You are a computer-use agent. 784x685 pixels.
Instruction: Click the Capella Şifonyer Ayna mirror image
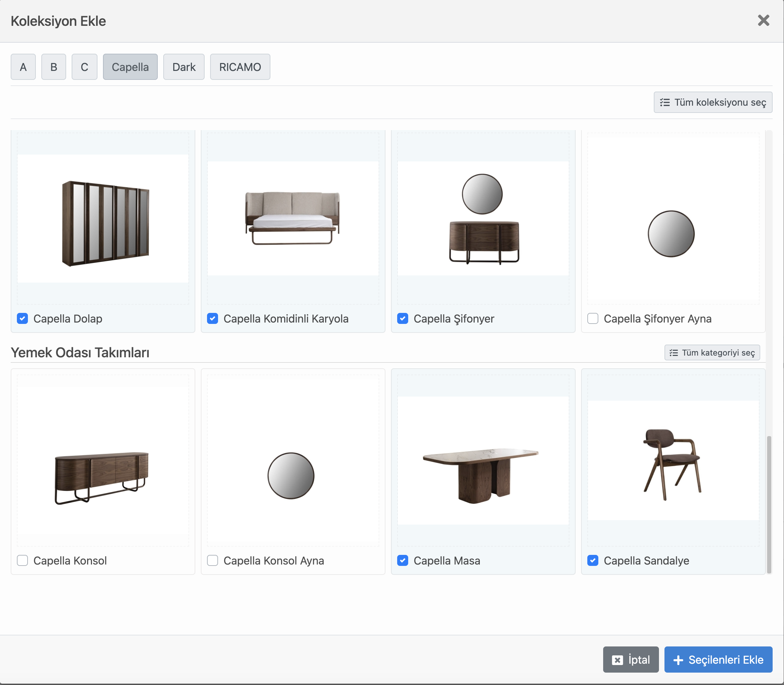673,219
